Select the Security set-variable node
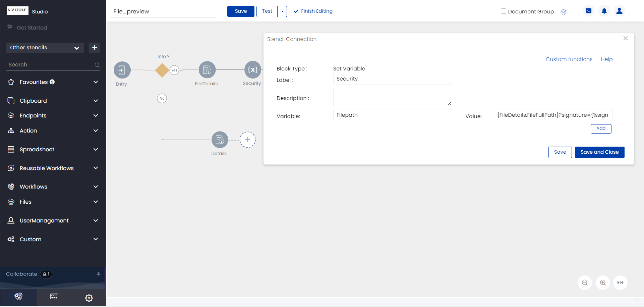644x307 pixels. point(252,69)
